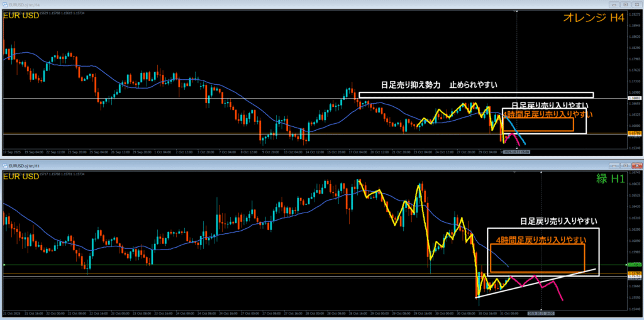Select the EUR USD label in the H1 chart
The image size is (644, 320).
(21, 177)
